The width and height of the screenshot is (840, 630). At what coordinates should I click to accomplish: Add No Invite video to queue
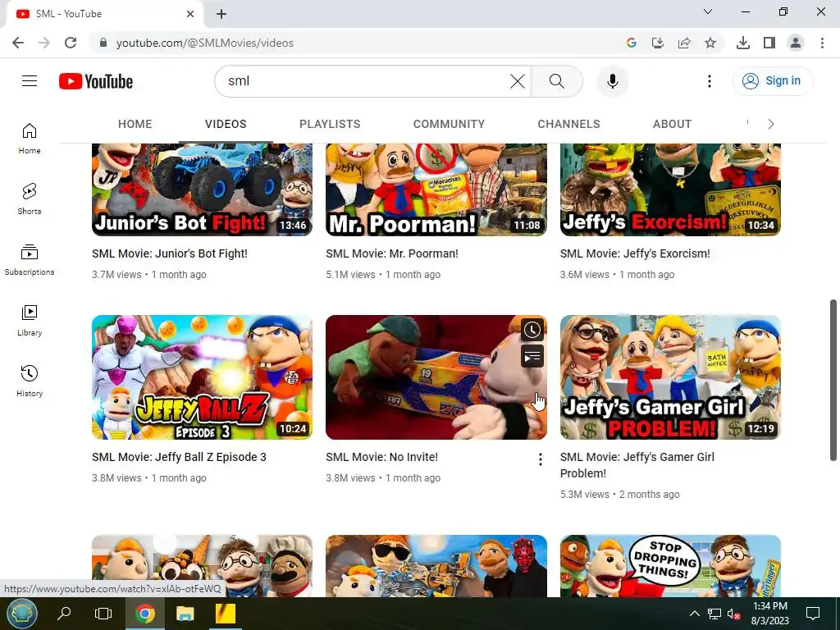[532, 356]
